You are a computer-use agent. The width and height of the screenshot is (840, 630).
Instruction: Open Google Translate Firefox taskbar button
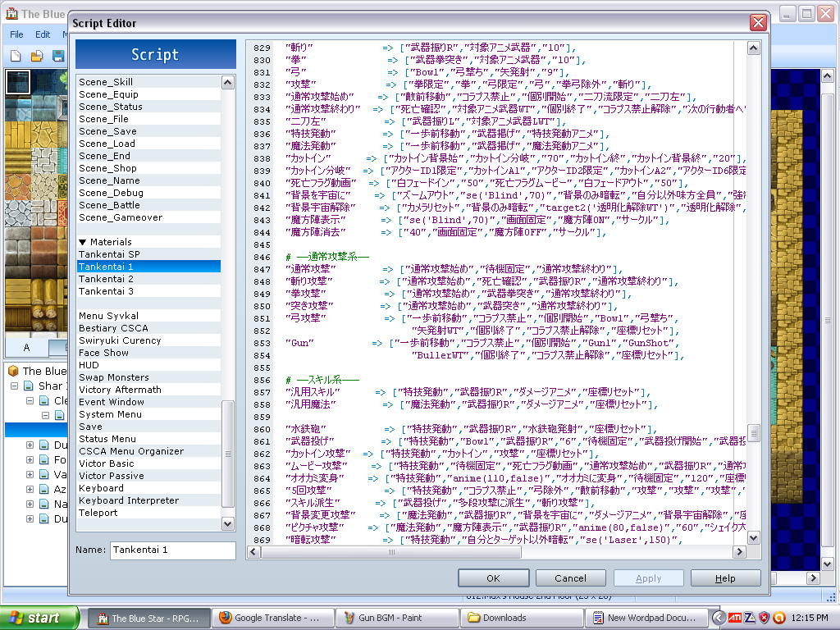click(x=273, y=618)
